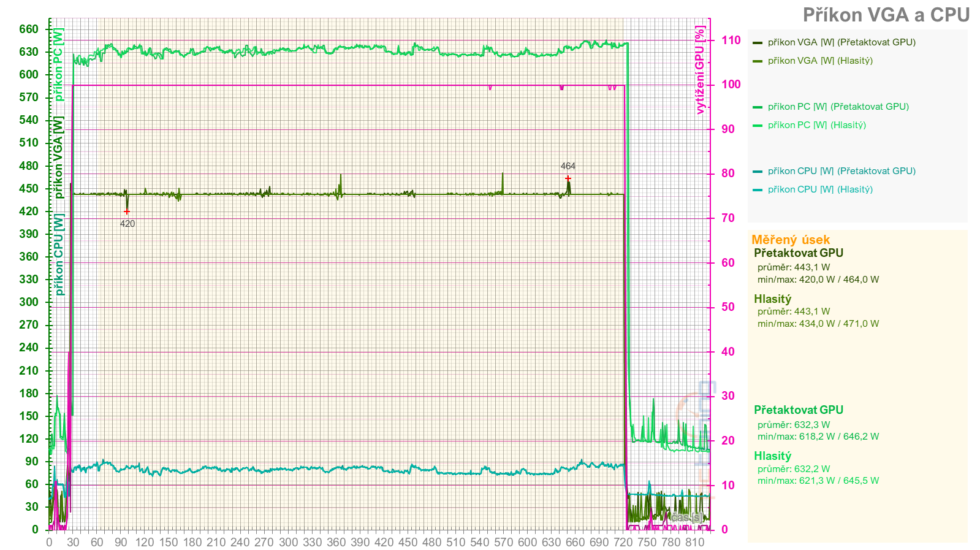980x550 pixels.
Task: Select legend entry 'příkon CPU [W] (Přetaktovat GPU)'
Action: click(x=841, y=171)
